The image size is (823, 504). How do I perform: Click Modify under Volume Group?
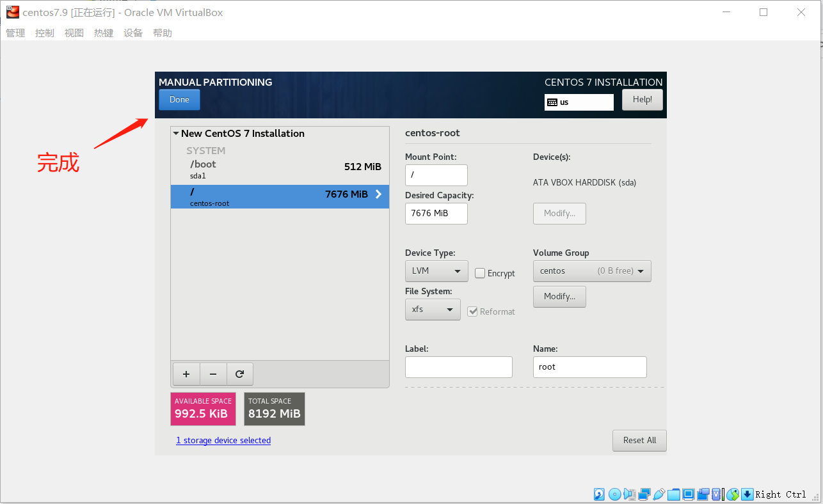(x=559, y=297)
